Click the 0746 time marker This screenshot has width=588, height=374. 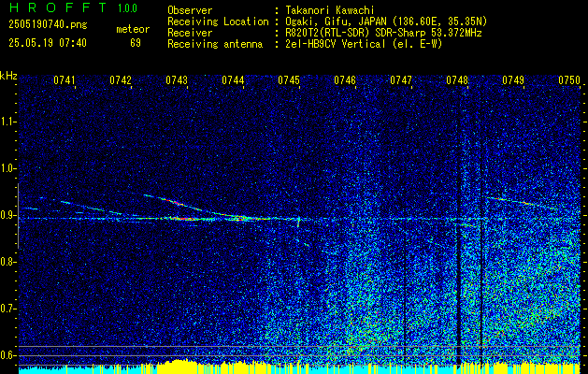345,80
